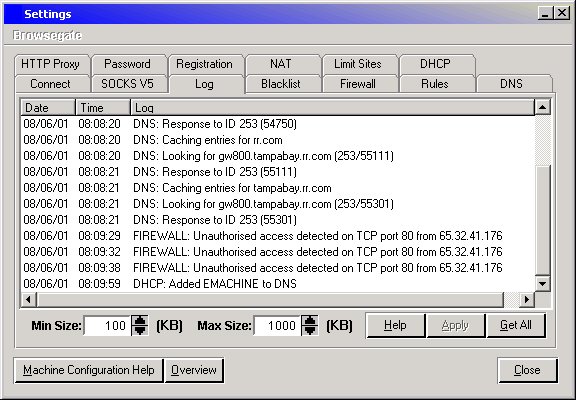Click the Overview button
576x400 pixels.
pyautogui.click(x=194, y=370)
